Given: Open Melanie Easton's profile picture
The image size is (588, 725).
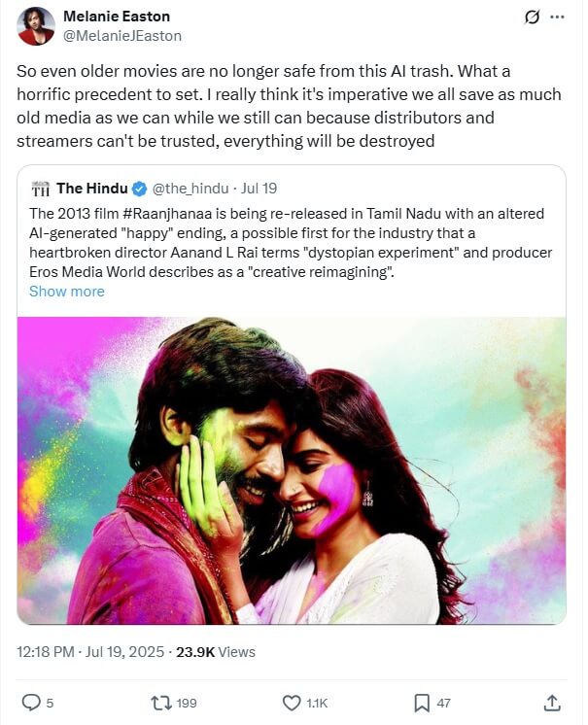Looking at the screenshot, I should 36,26.
